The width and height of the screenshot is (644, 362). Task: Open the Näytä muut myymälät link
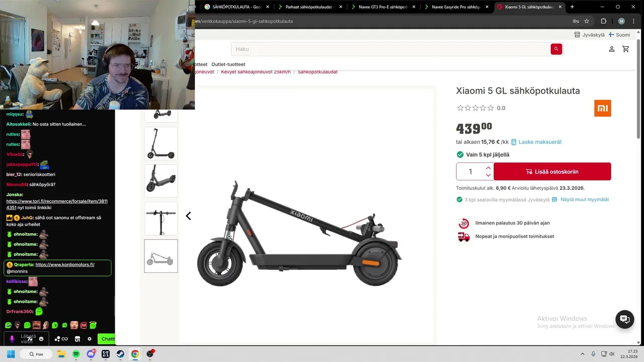tap(585, 200)
